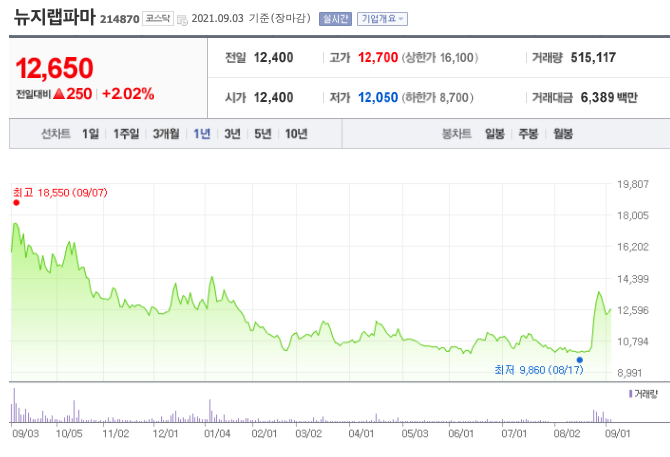Select the 1일 line chart tab
The width and height of the screenshot is (670, 457).
click(91, 134)
